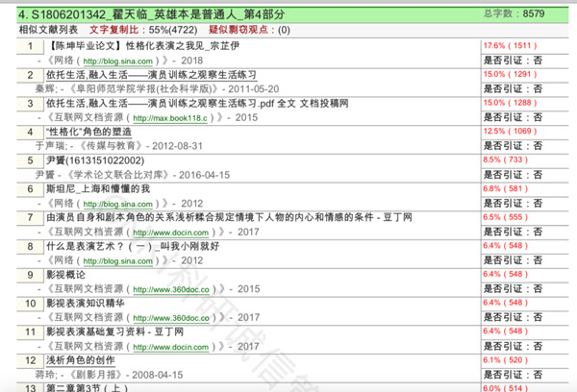Select the year 2015 in entry 3

point(246,117)
